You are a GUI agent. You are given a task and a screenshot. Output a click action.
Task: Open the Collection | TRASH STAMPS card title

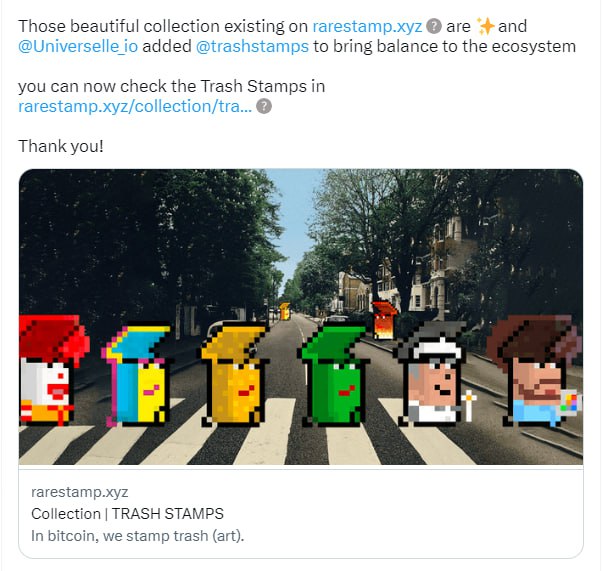(127, 514)
